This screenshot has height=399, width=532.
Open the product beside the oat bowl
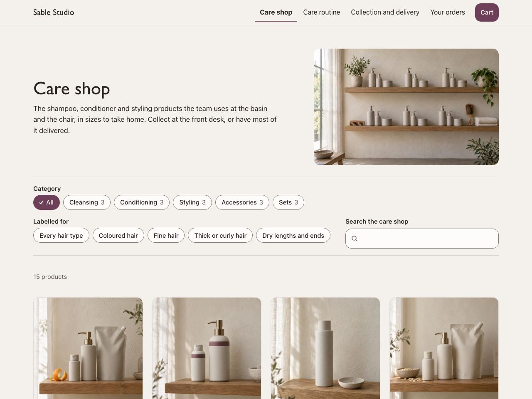tap(444, 348)
